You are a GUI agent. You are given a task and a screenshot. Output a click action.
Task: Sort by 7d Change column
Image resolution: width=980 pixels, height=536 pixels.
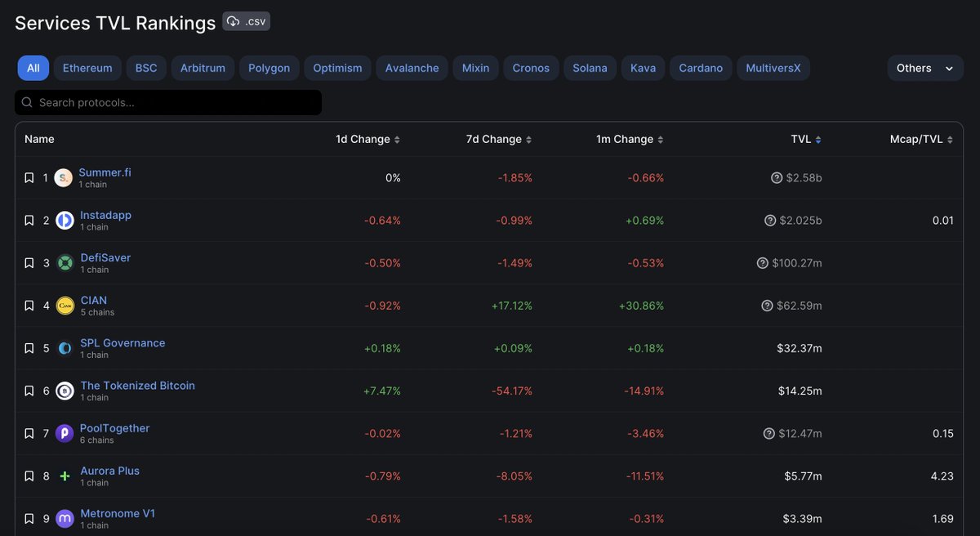click(x=499, y=139)
